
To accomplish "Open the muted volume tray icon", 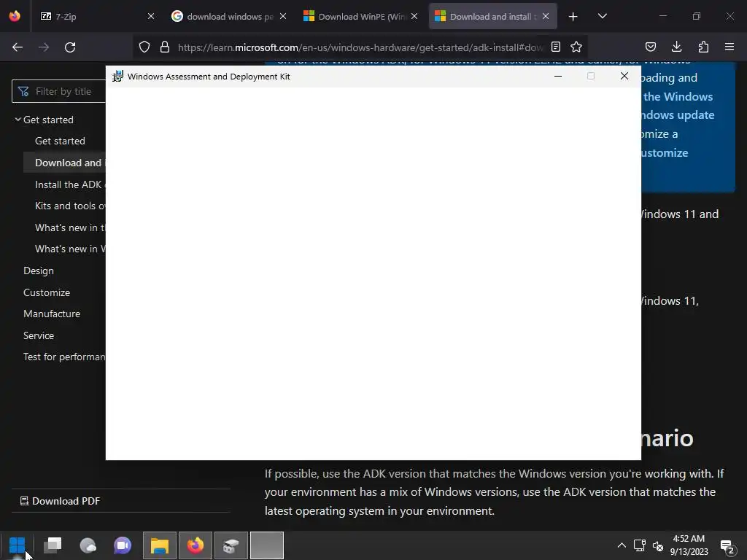I will click(658, 545).
